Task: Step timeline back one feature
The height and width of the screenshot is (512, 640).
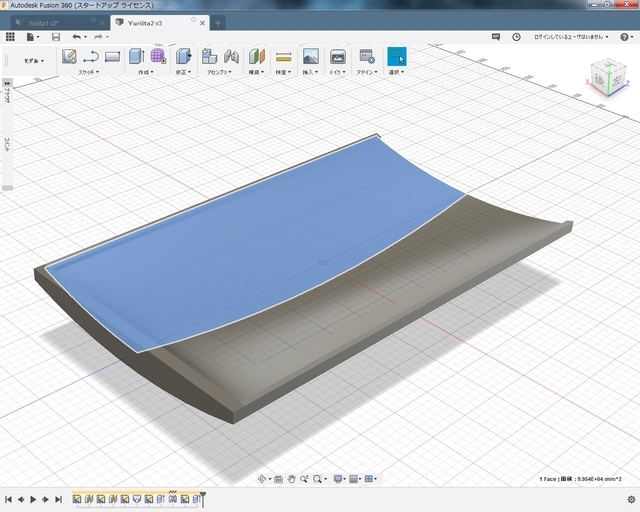Action: 21,499
